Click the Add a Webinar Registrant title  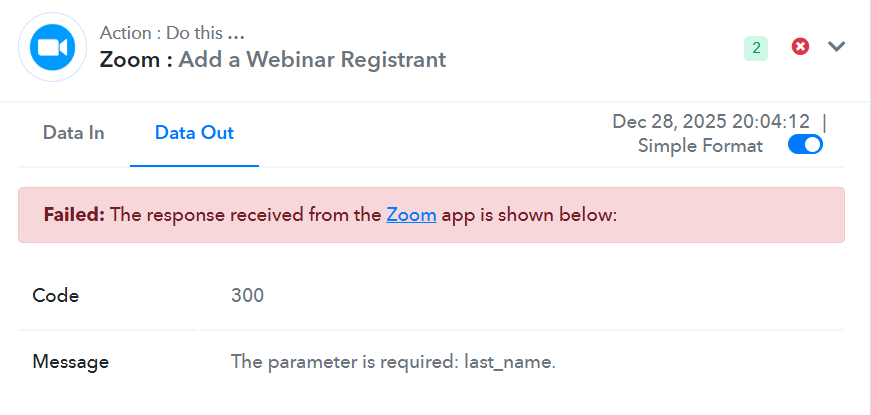click(312, 60)
